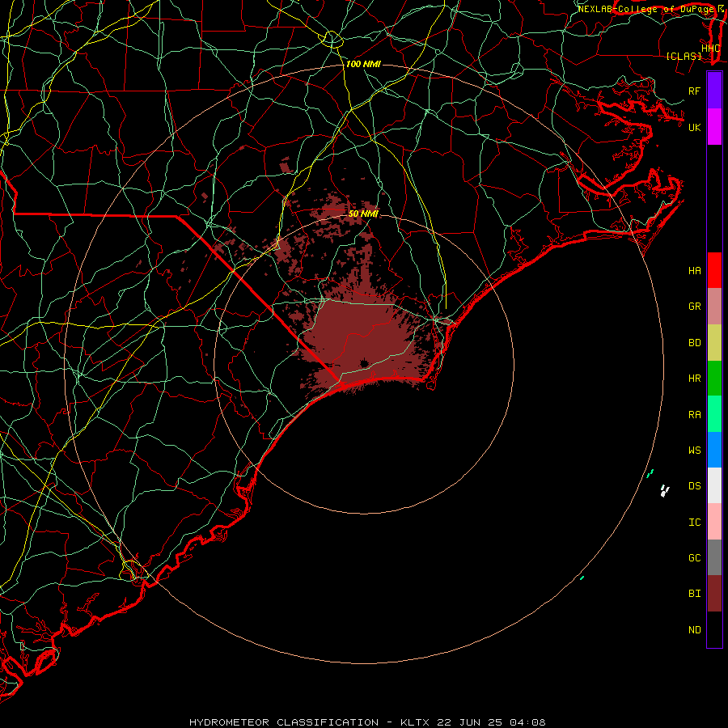Click the GC gray legend swatch
The height and width of the screenshot is (728, 728).
[714, 557]
